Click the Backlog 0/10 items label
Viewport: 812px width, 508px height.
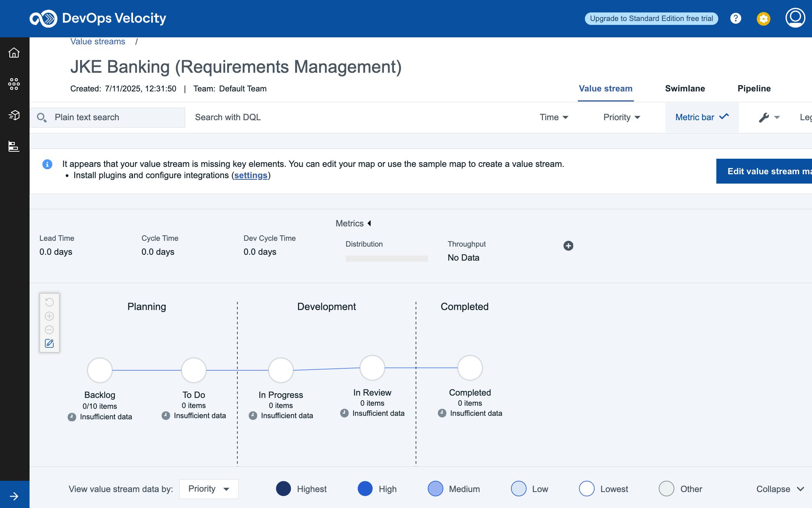point(100,406)
